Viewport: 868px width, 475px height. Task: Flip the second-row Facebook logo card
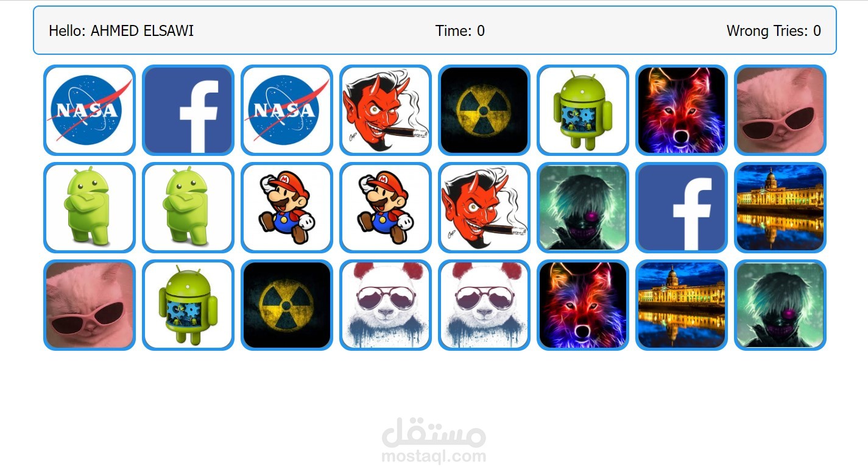pyautogui.click(x=682, y=208)
